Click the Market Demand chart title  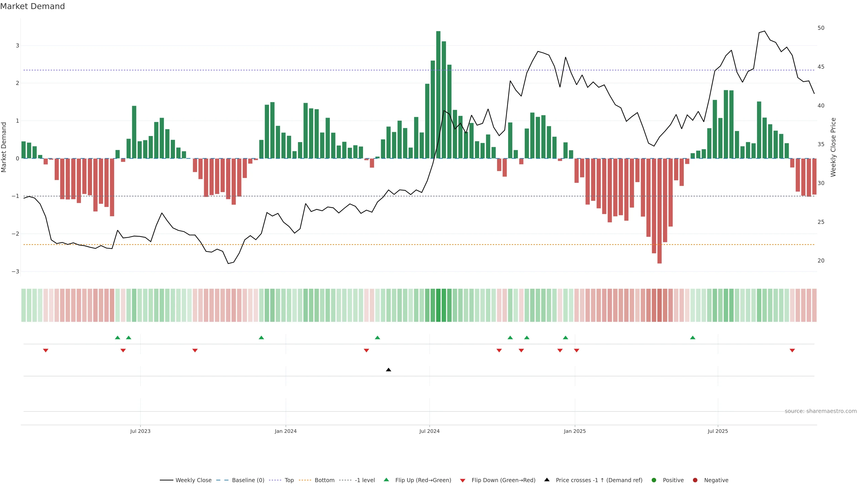[32, 6]
